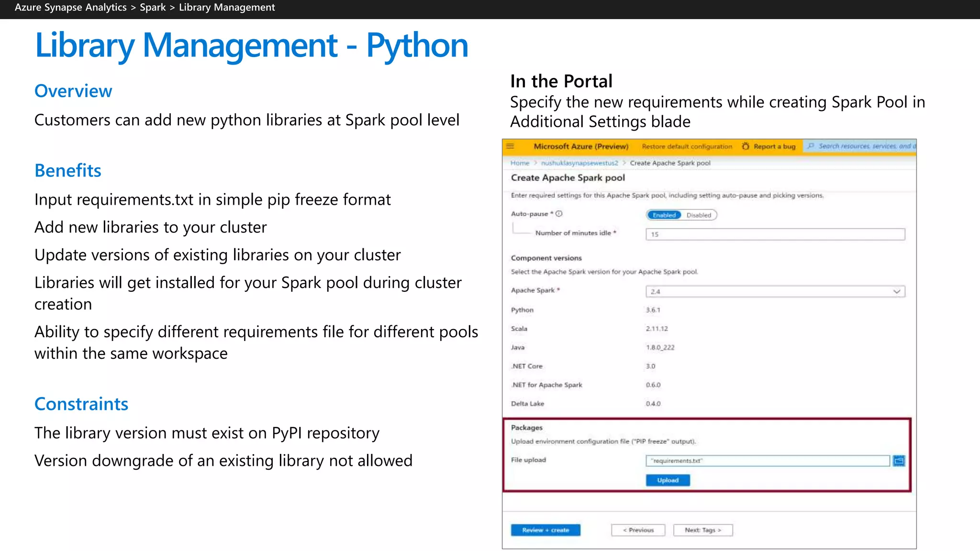Click the Benefits heading
Screen dimensions: 980x551
pyautogui.click(x=68, y=170)
